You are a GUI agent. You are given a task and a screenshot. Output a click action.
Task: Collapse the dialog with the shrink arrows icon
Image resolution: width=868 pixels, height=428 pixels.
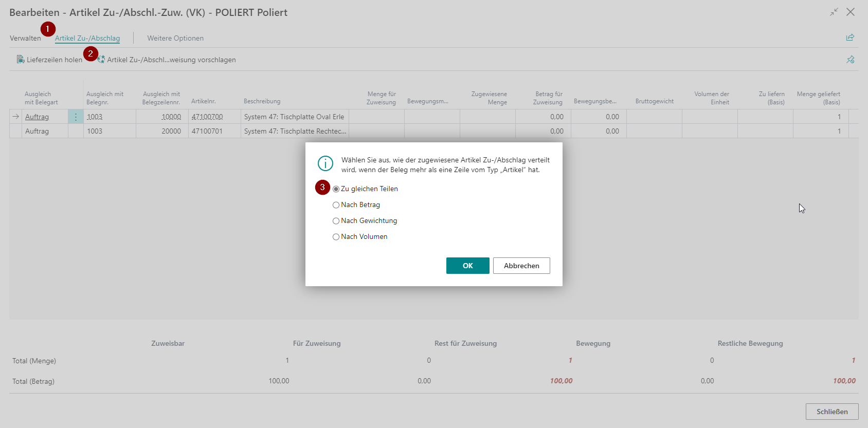pos(834,12)
